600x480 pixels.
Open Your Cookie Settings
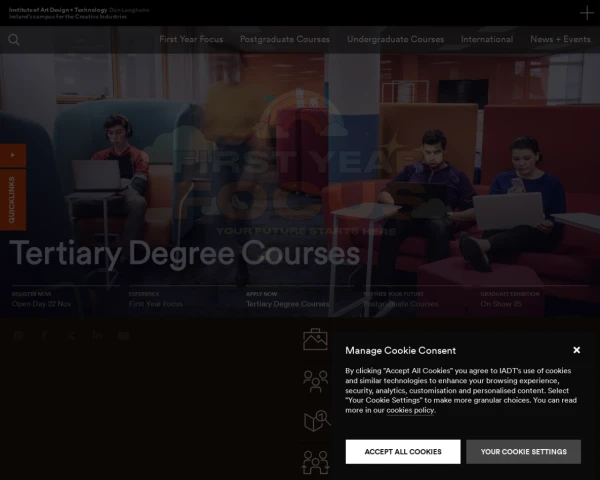pyautogui.click(x=523, y=452)
